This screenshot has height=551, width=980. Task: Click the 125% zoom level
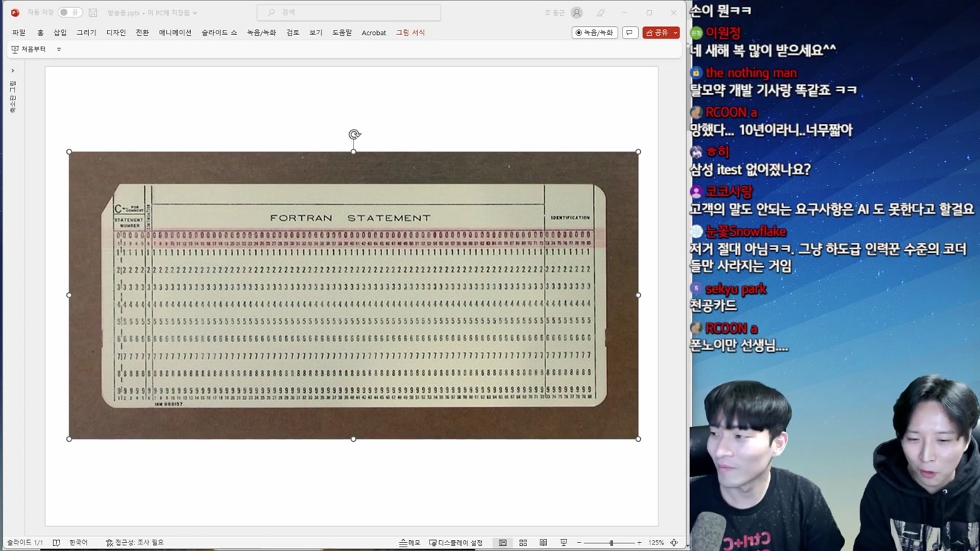[x=656, y=543]
